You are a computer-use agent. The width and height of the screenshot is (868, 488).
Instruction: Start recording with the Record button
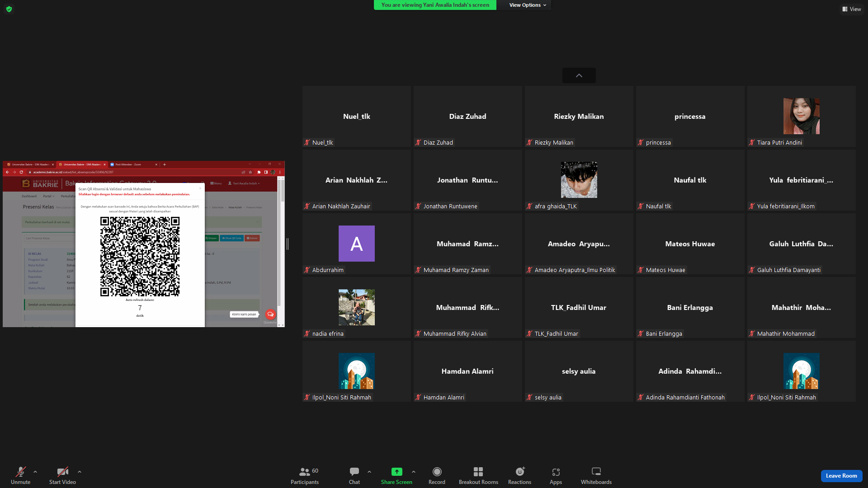[x=437, y=475]
